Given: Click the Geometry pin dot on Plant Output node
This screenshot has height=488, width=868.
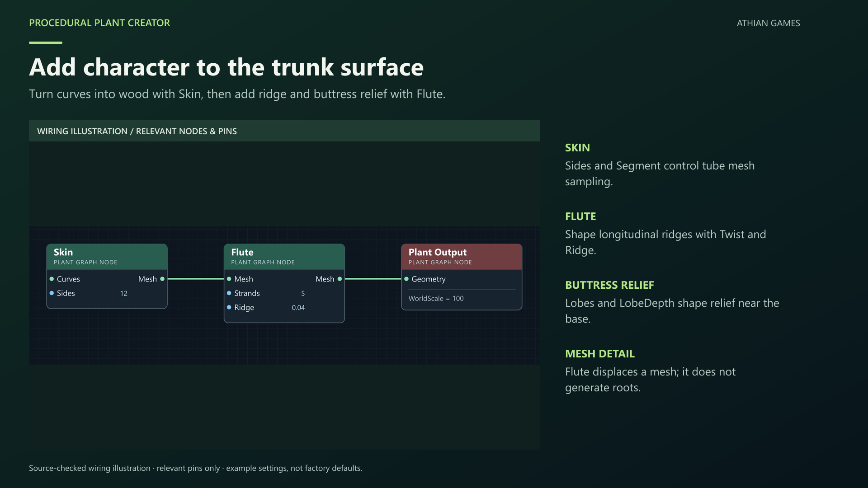Looking at the screenshot, I should 406,279.
